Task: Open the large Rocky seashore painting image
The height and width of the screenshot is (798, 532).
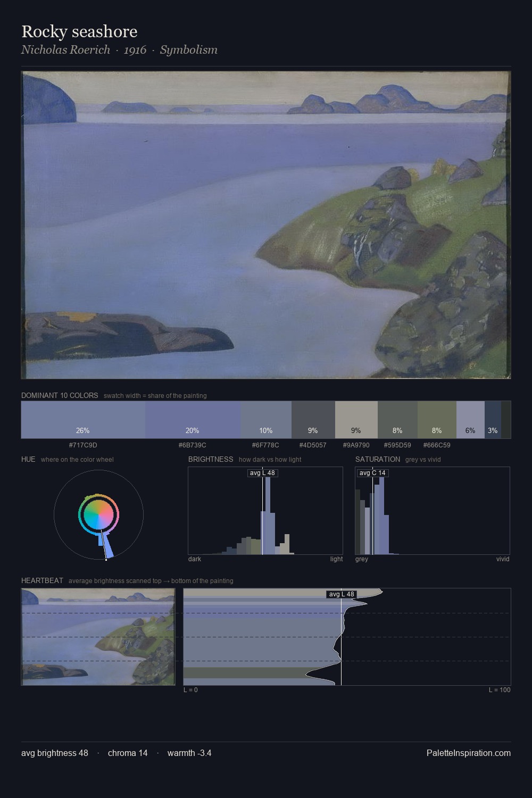Action: point(266,225)
